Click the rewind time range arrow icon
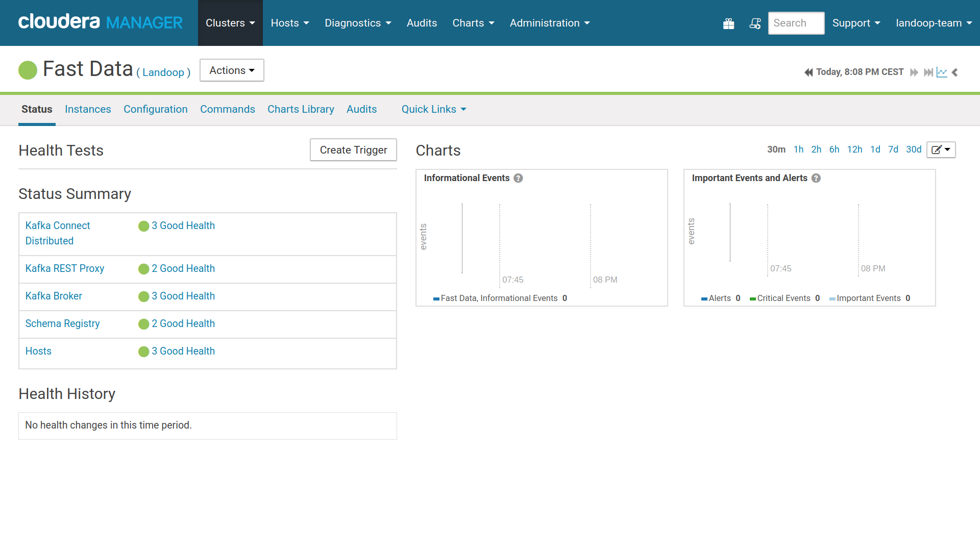The image size is (980, 551). [x=808, y=72]
